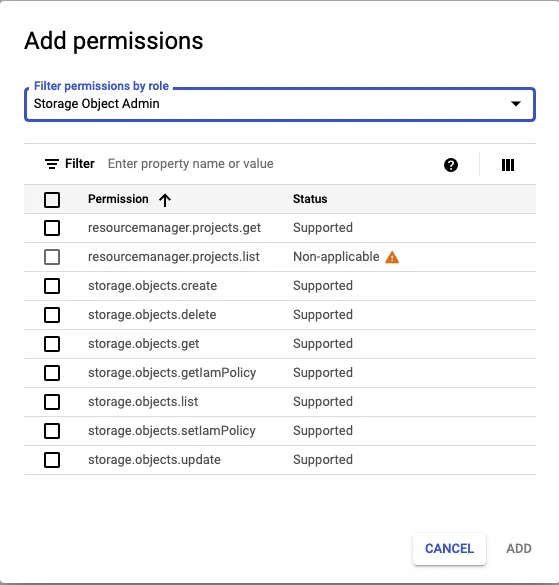Click the ADD button

519,548
